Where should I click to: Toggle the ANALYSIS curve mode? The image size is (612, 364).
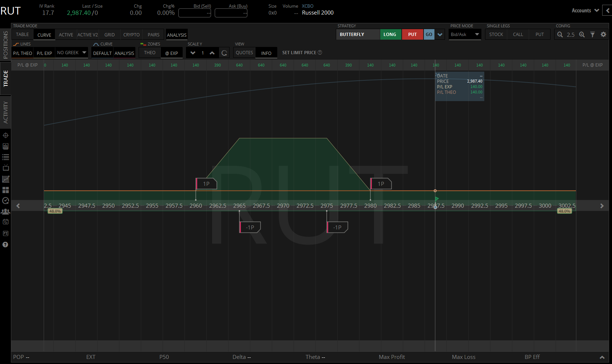tap(124, 53)
